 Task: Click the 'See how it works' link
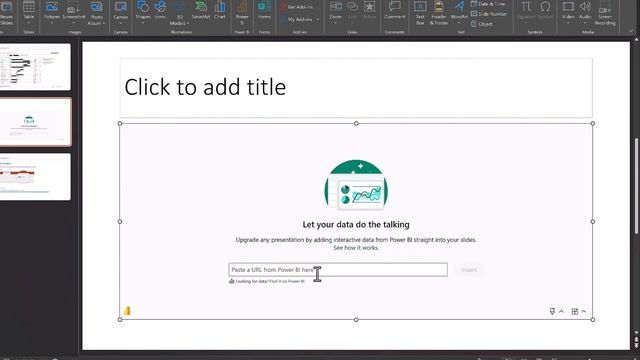356,248
